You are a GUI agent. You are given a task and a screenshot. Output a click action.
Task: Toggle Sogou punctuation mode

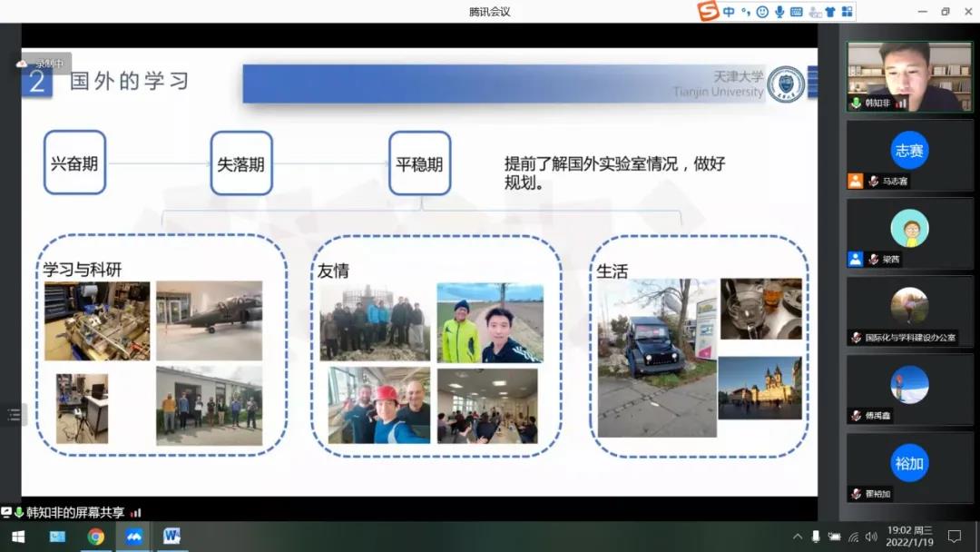coord(745,12)
